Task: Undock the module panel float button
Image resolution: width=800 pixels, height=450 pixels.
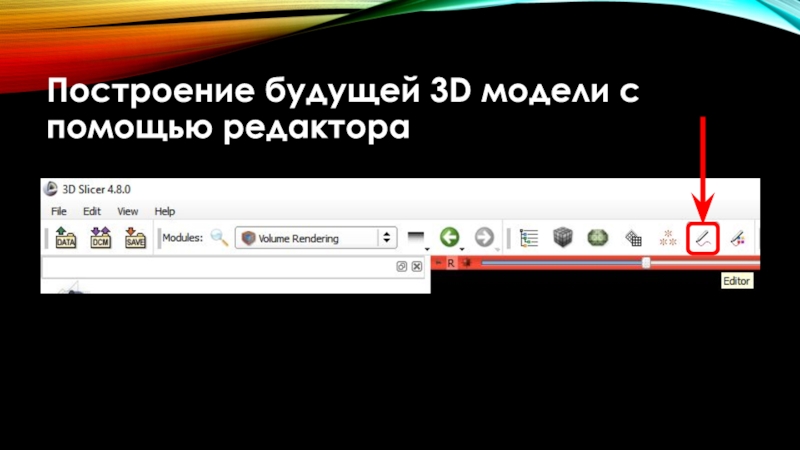Action: coord(402,266)
